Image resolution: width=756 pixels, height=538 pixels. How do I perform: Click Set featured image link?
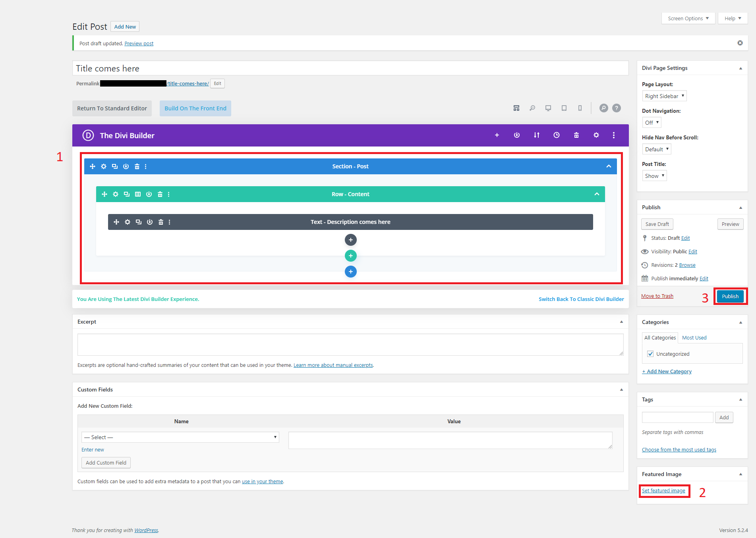(663, 490)
